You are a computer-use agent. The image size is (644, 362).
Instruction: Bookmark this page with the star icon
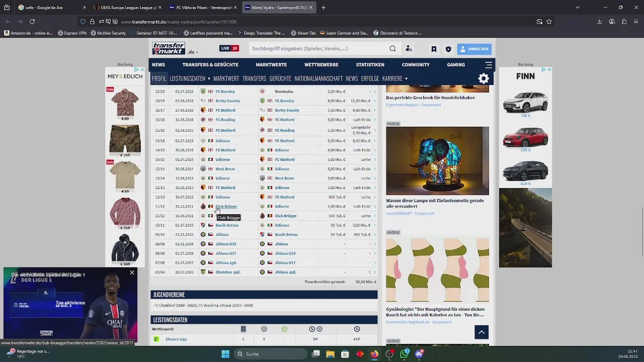pos(549,22)
